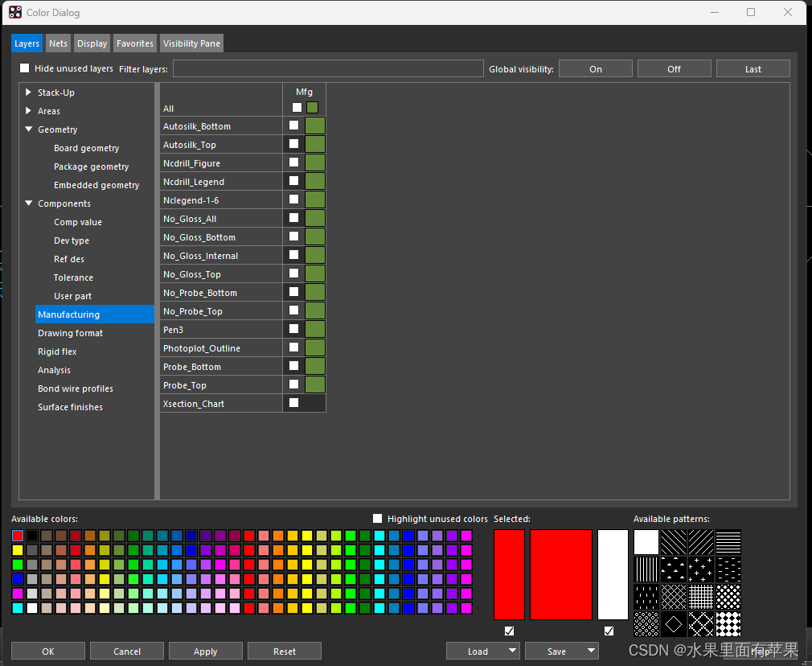Pick the small triangles pattern
This screenshot has width=812, height=666.
674,569
